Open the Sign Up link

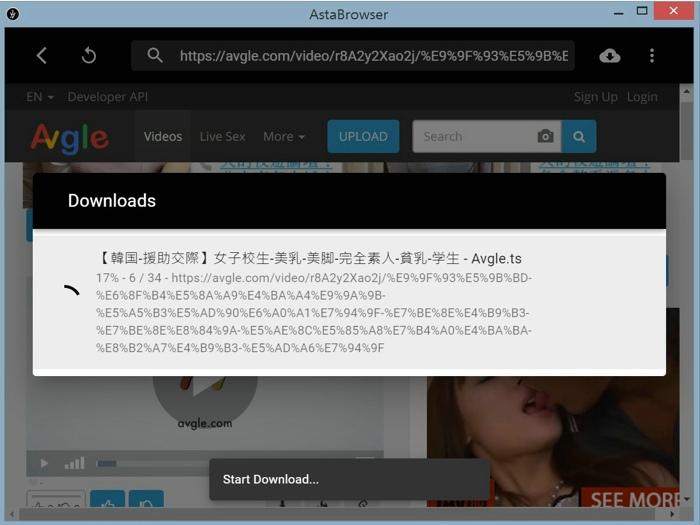[x=595, y=97]
